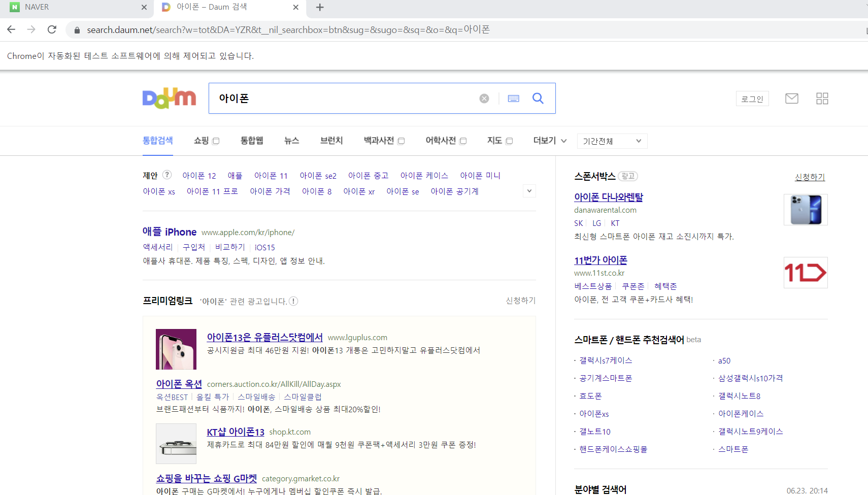
Task: Select the 아이폰 11 프로 suggestion
Action: (212, 191)
